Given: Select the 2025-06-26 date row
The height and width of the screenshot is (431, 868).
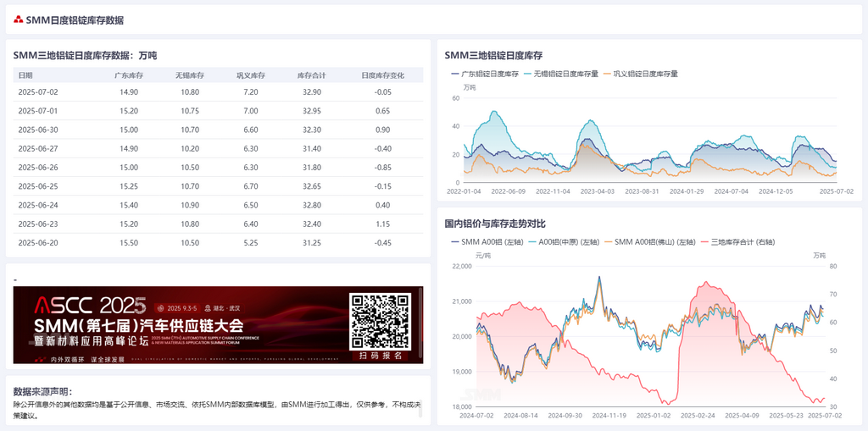Looking at the screenshot, I should [x=218, y=167].
